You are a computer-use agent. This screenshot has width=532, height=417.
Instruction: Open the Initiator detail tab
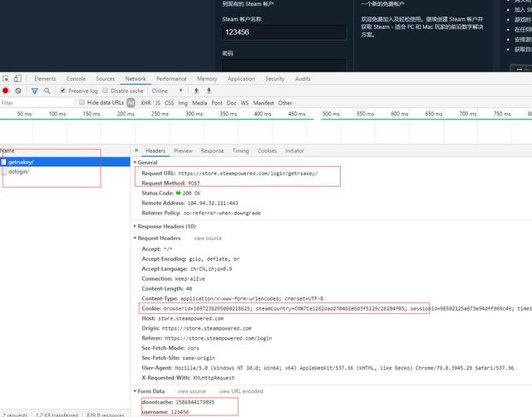pyautogui.click(x=294, y=150)
